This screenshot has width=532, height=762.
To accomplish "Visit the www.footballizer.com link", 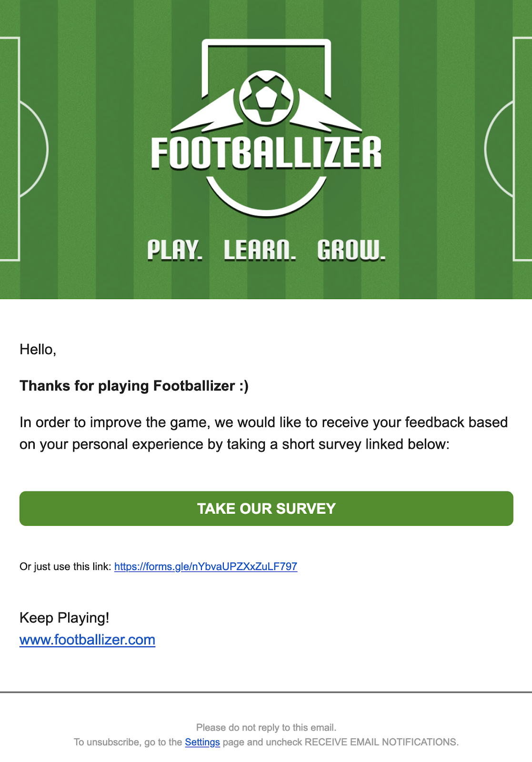I will click(x=87, y=640).
